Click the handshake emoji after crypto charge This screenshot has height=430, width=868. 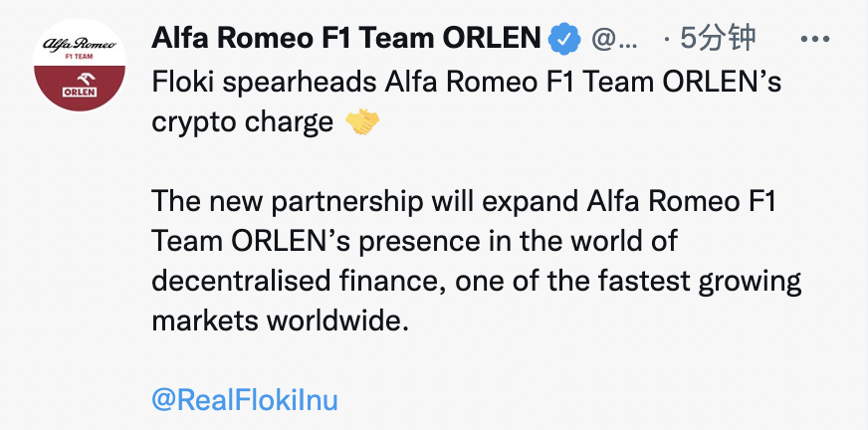click(x=362, y=122)
